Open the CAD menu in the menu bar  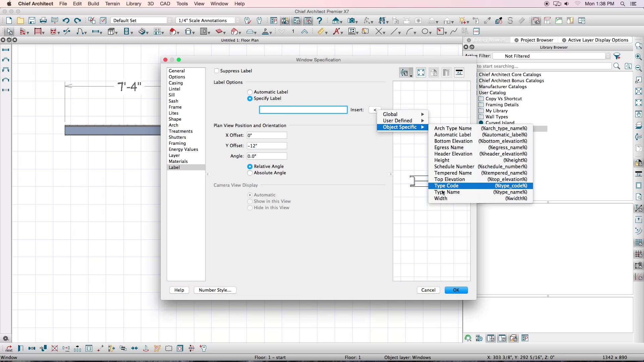click(x=165, y=4)
